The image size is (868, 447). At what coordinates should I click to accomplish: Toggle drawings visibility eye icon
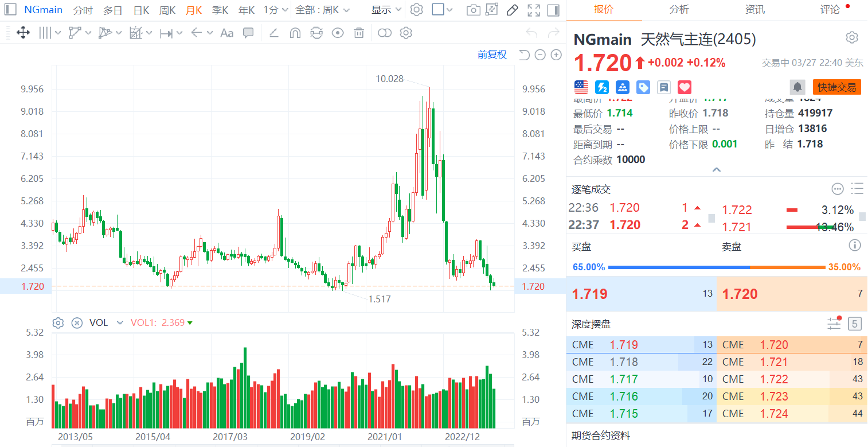[x=338, y=33]
